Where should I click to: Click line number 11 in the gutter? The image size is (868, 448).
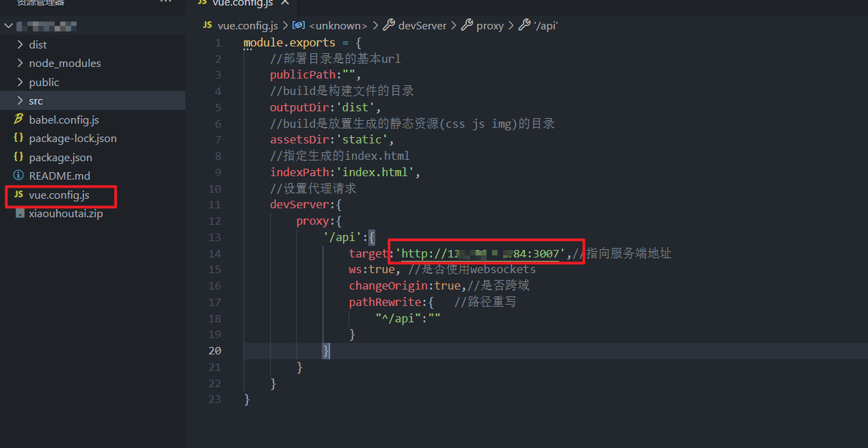214,204
